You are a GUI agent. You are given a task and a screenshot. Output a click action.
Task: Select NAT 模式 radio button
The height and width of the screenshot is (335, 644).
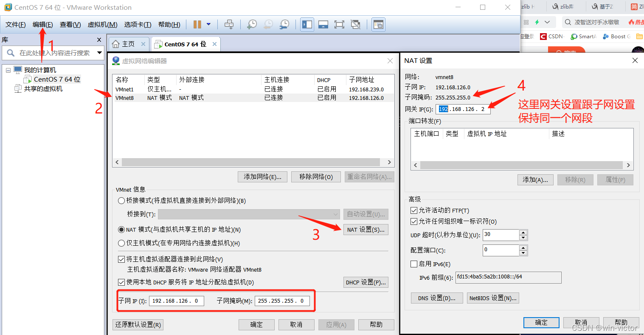pyautogui.click(x=121, y=230)
